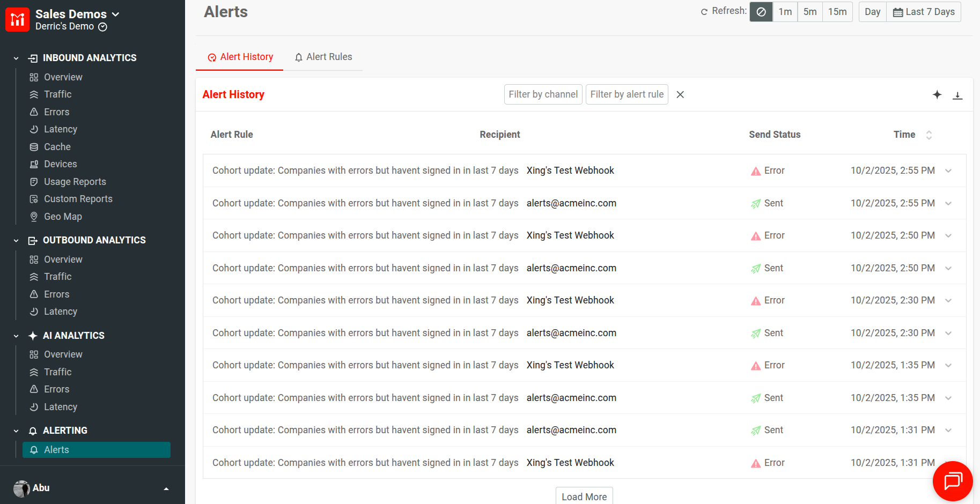
Task: Click the download icon in Alert History panel
Action: tap(957, 94)
